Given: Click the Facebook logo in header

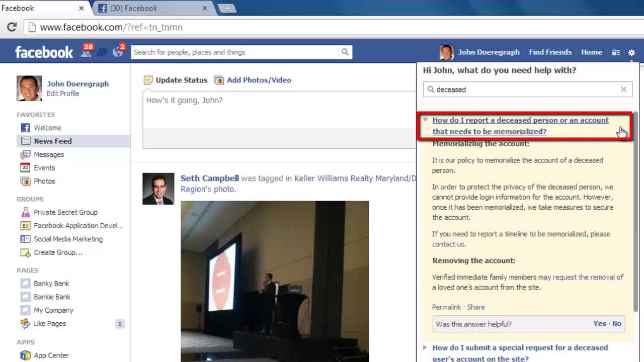Looking at the screenshot, I should tap(44, 52).
